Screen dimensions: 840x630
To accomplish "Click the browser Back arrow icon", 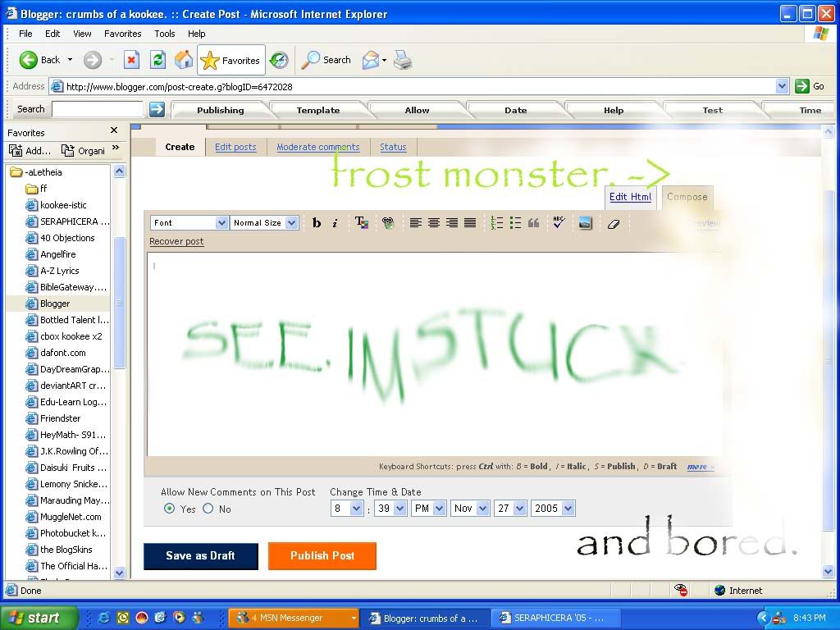I will tap(29, 60).
